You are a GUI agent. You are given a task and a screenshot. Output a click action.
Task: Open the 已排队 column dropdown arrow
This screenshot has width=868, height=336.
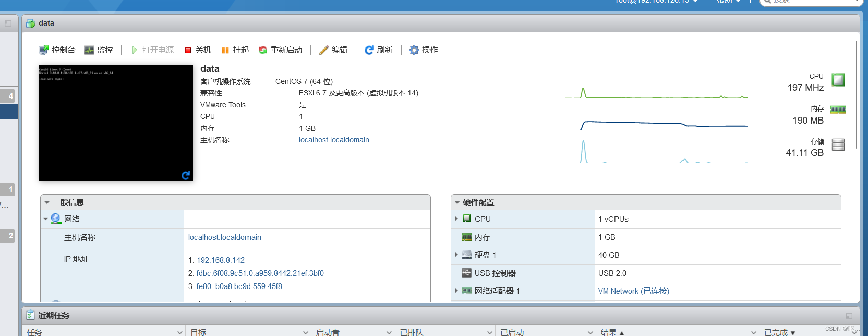490,332
